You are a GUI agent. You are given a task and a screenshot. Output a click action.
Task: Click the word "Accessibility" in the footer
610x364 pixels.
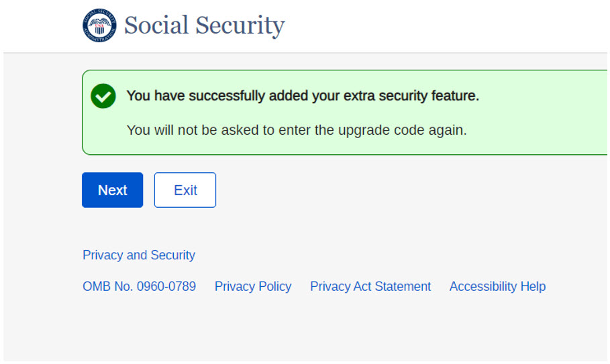pos(482,287)
